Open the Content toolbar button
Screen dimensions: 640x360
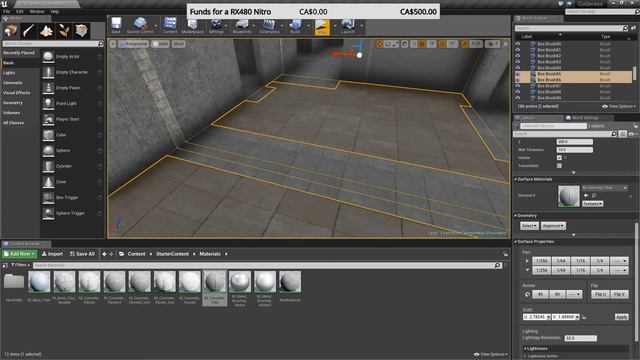pos(170,25)
